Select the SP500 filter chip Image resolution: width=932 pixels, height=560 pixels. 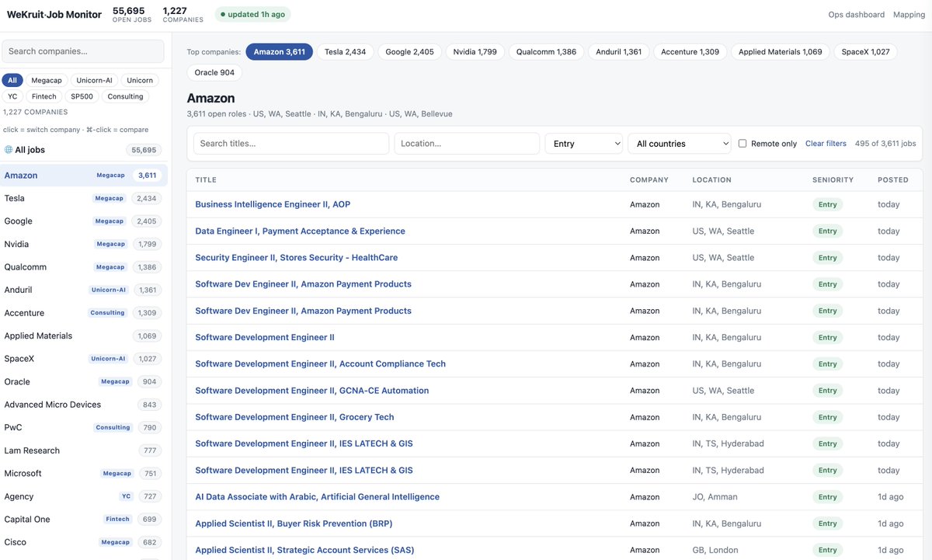(x=82, y=96)
